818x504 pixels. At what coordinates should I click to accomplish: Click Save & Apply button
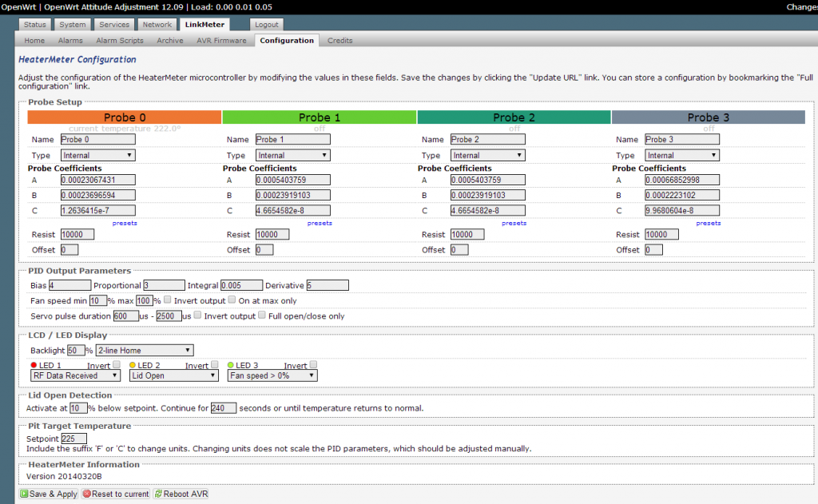(49, 494)
